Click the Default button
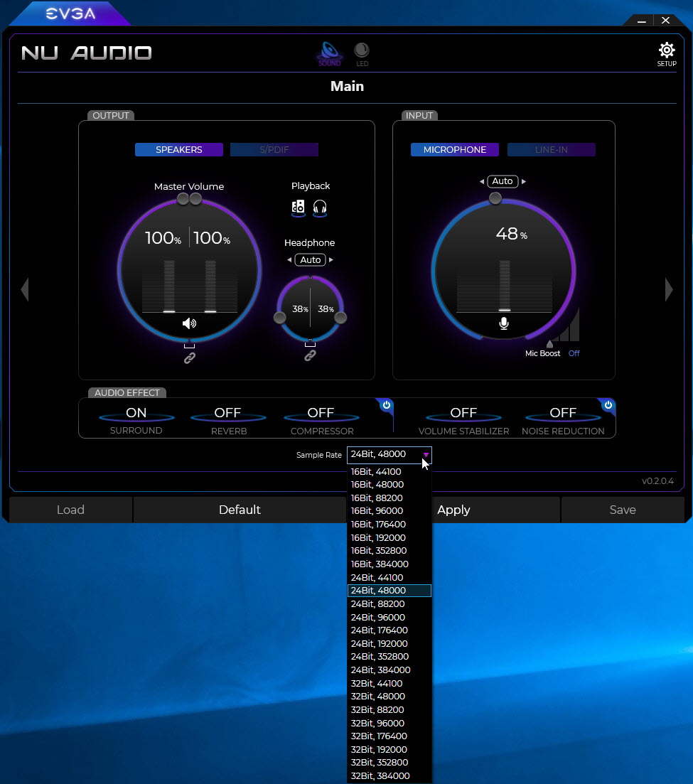This screenshot has height=784, width=693. click(x=240, y=510)
